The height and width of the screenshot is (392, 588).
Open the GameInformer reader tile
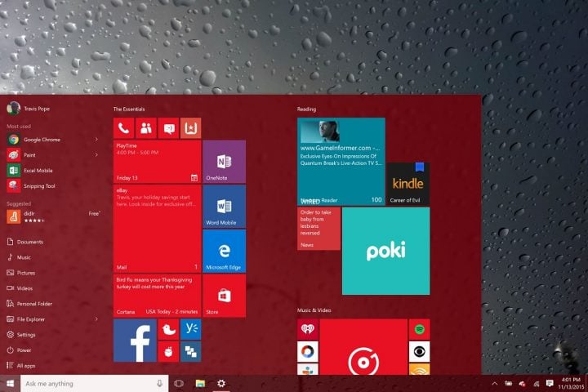[x=341, y=162]
